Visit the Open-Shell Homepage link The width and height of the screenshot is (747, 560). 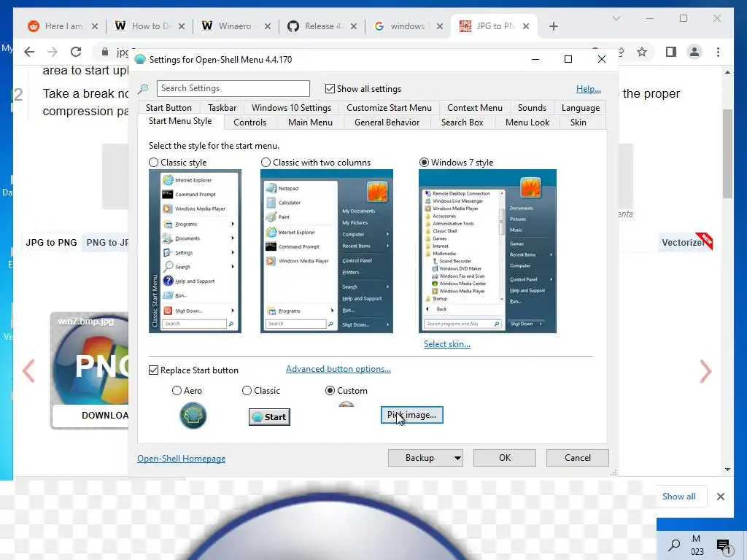182,459
